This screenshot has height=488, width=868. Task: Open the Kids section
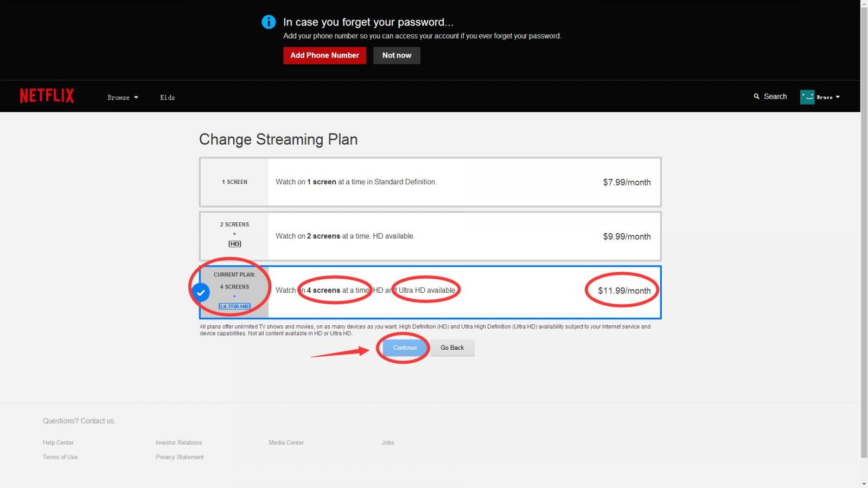pyautogui.click(x=167, y=98)
